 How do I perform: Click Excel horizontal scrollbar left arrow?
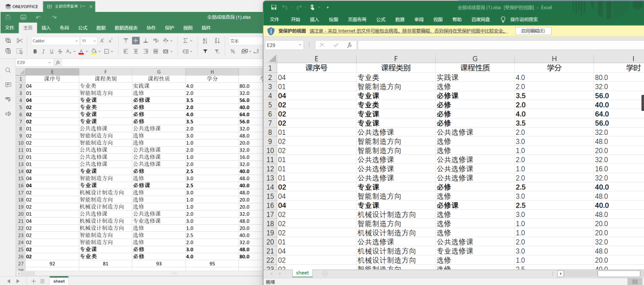click(x=561, y=274)
